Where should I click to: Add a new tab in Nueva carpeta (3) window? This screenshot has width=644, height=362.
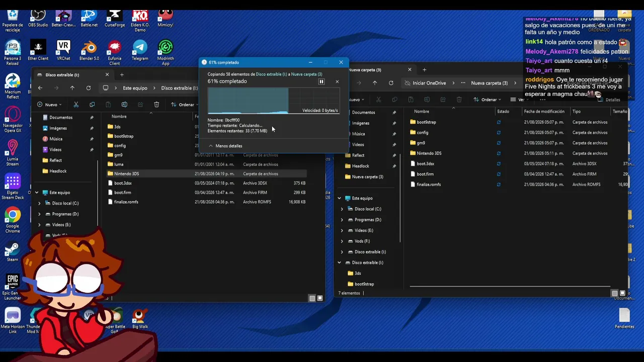tap(424, 70)
